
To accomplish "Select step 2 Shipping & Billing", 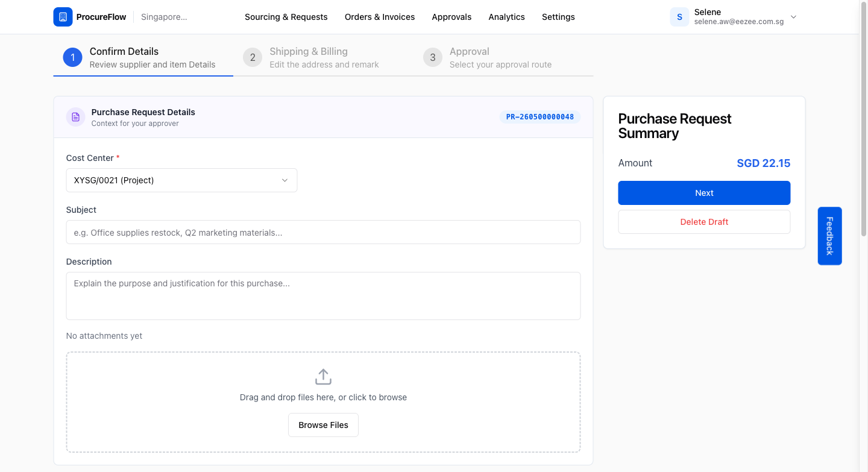I will click(x=323, y=58).
